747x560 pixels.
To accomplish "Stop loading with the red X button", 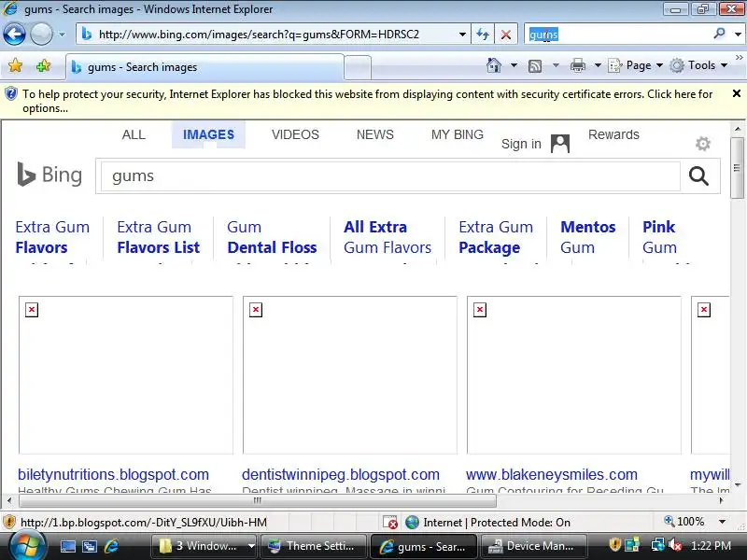I will click(506, 35).
